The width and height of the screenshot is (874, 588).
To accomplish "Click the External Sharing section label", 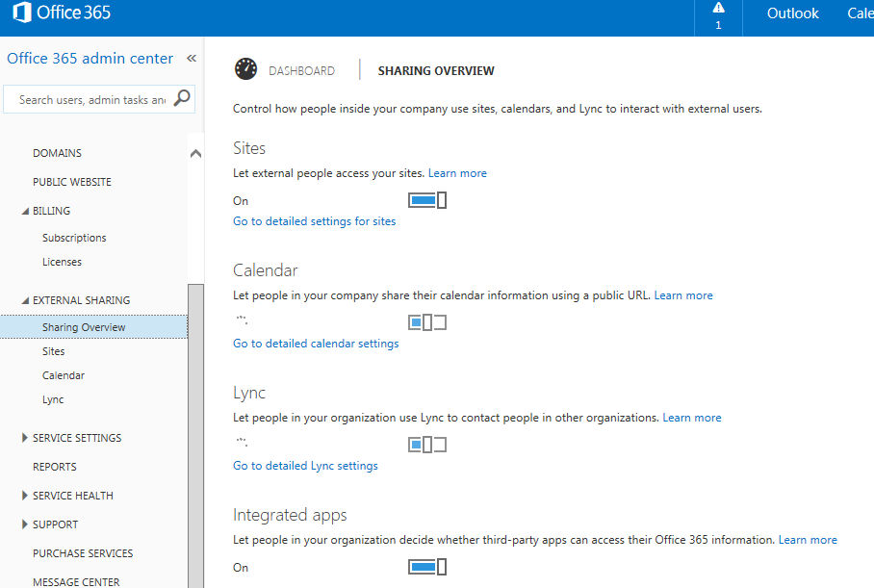I will click(82, 300).
